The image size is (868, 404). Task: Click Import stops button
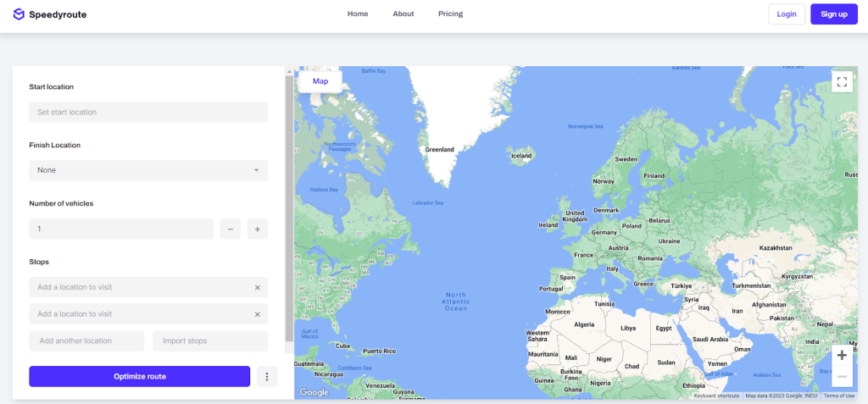[210, 341]
